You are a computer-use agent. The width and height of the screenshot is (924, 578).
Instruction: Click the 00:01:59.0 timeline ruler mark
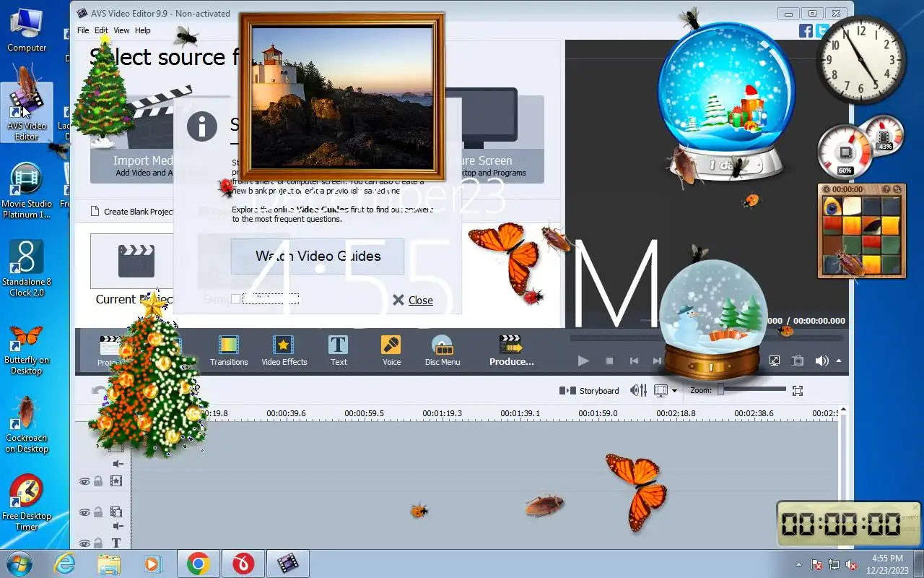(x=598, y=413)
